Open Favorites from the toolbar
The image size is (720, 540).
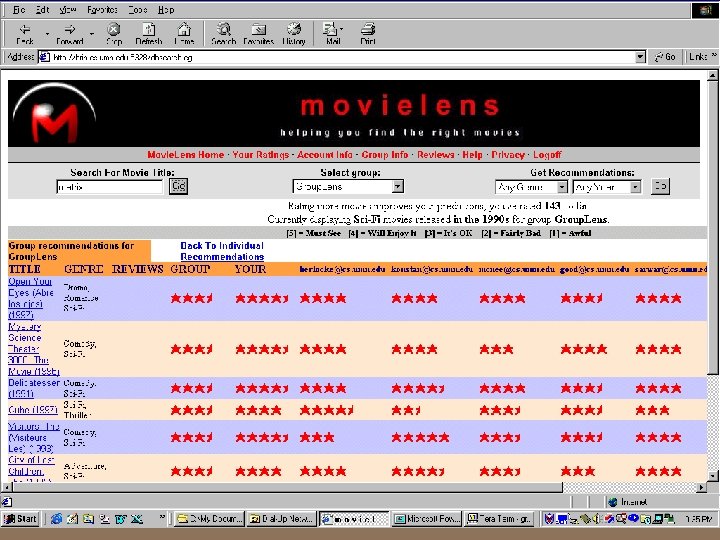(259, 34)
